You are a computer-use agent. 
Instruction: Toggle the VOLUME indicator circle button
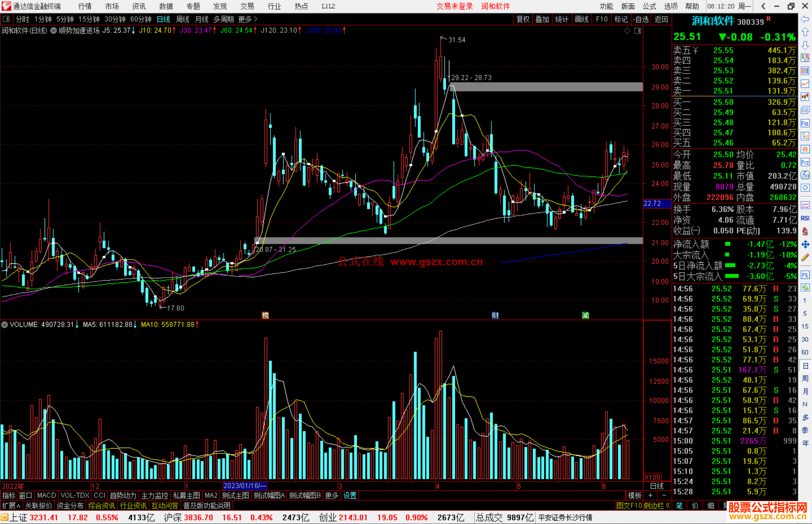pyautogui.click(x=5, y=325)
